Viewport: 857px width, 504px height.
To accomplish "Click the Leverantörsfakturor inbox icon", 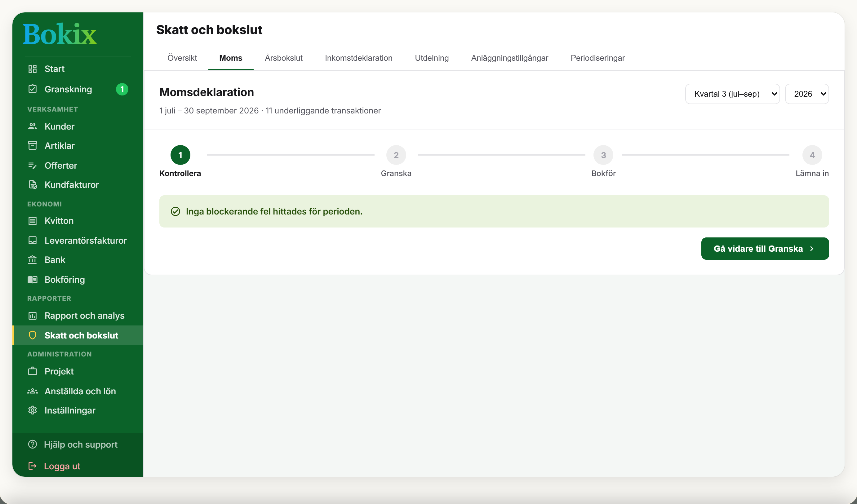I will [32, 241].
